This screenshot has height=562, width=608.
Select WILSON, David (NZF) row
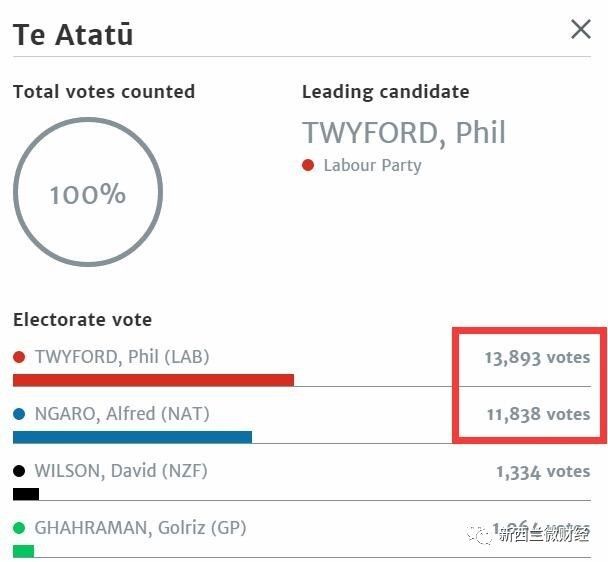(x=121, y=471)
